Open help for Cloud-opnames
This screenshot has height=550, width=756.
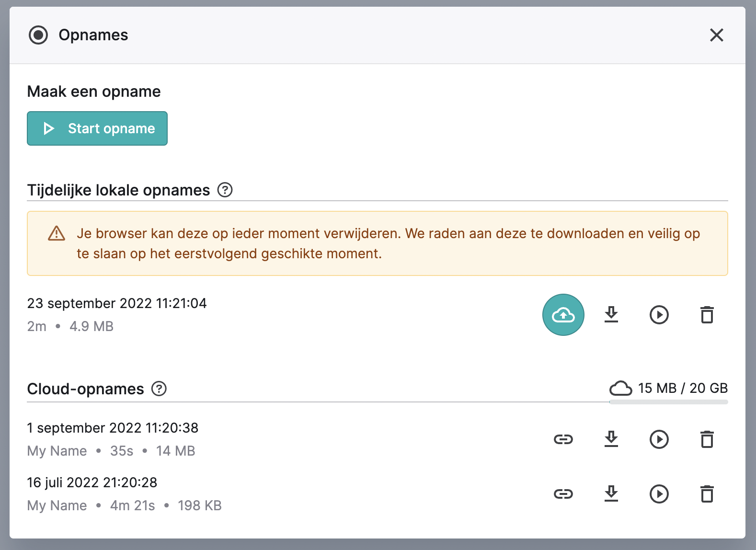point(159,389)
